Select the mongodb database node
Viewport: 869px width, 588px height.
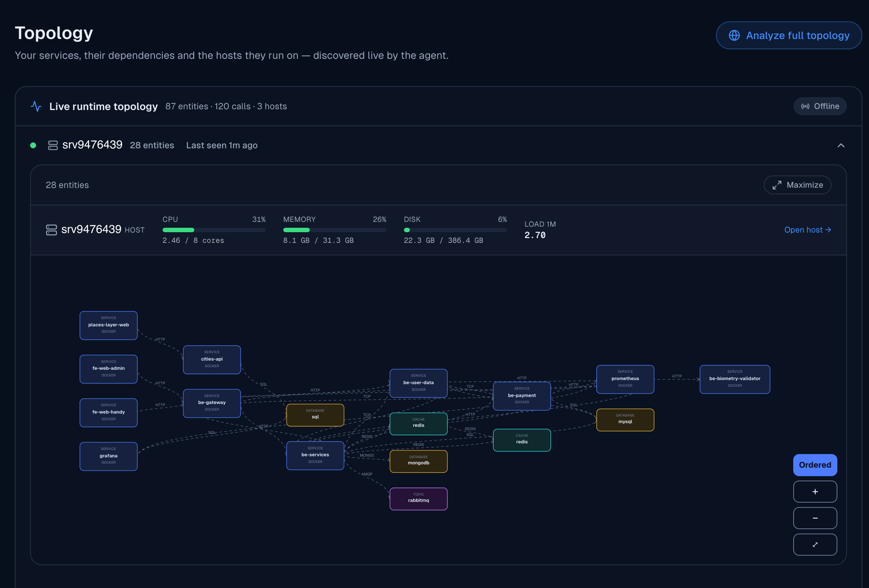(418, 461)
